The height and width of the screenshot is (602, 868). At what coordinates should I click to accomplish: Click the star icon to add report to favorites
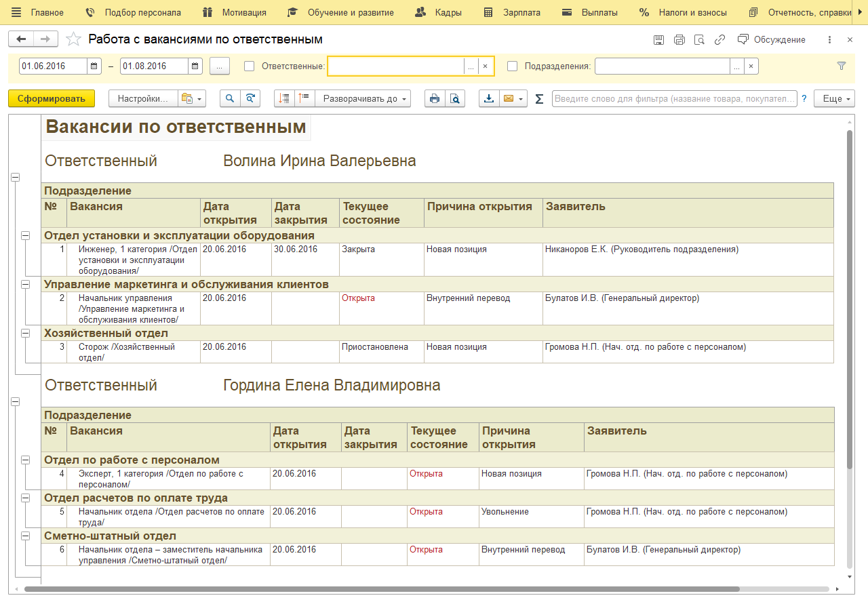point(73,39)
